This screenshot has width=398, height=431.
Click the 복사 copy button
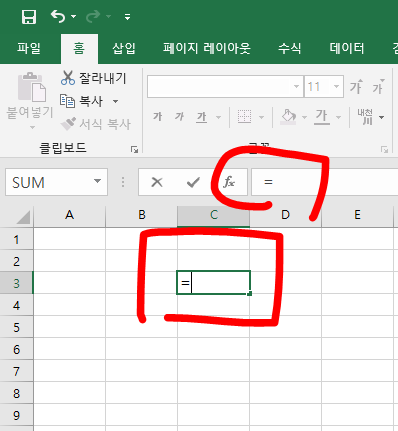click(81, 101)
